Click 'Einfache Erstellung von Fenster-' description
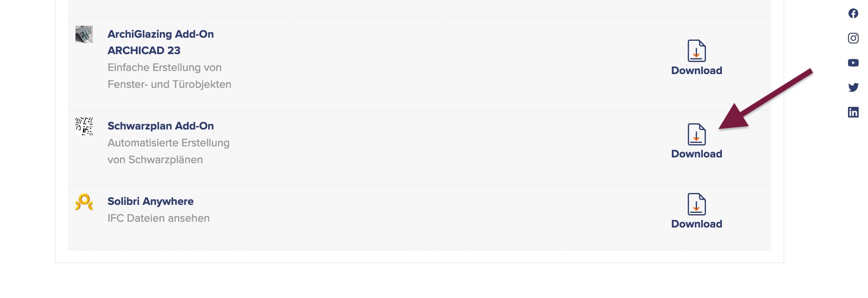Screen dimensions: 868x298 170,76
